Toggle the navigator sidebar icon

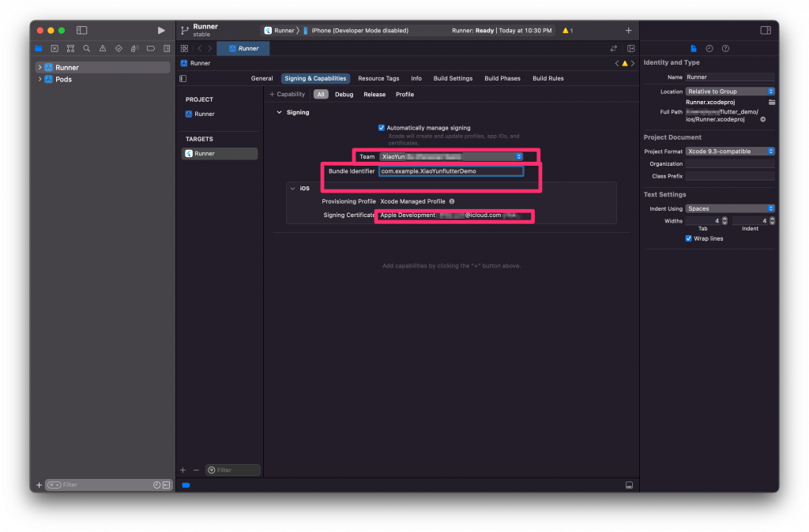(81, 31)
